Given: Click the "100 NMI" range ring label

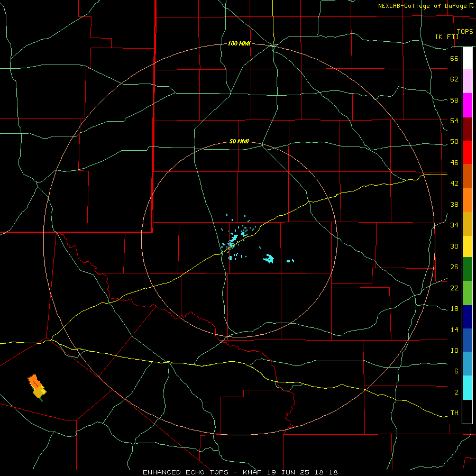Looking at the screenshot, I should 239,44.
